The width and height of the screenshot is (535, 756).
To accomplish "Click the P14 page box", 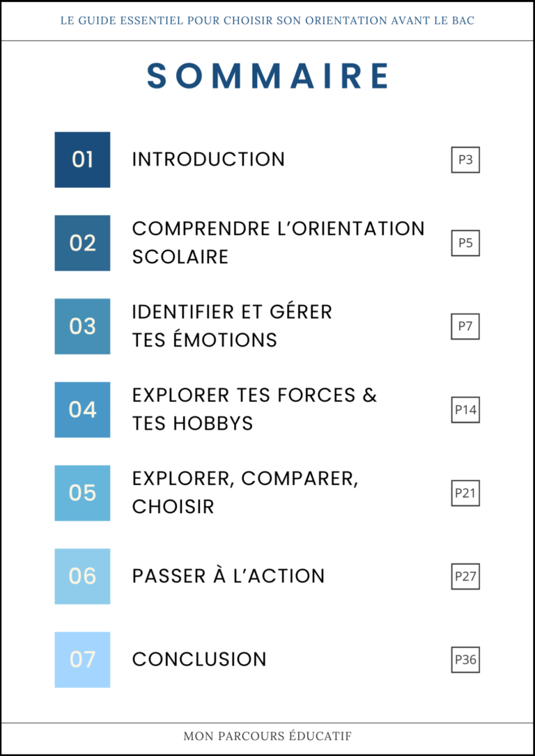I will pos(465,410).
